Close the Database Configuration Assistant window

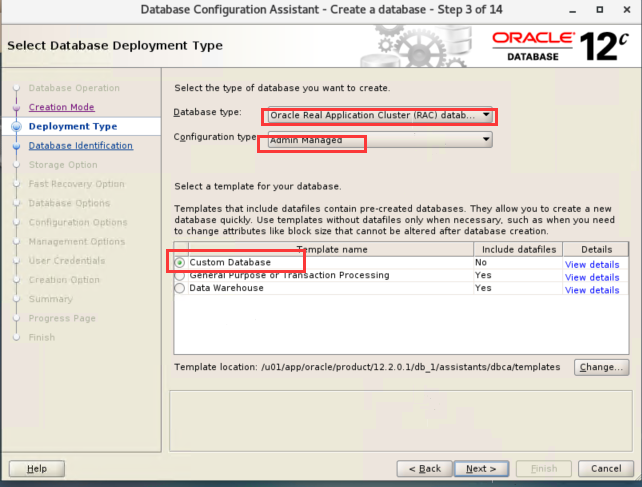point(627,9)
